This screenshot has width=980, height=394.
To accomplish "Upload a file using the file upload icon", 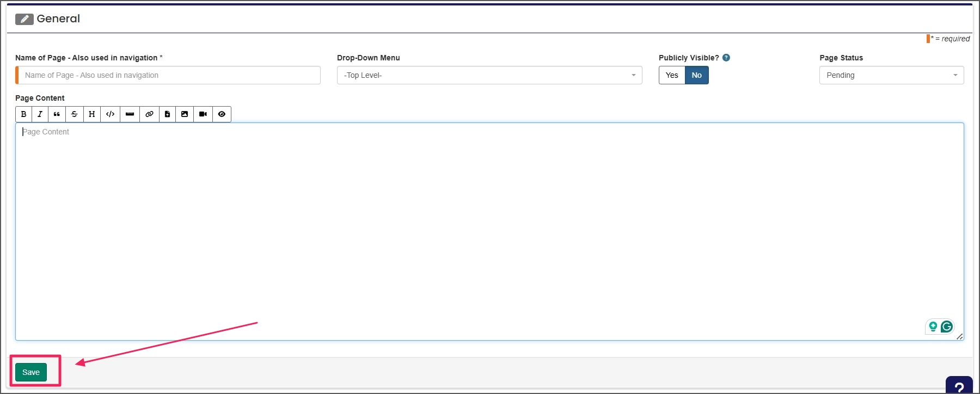I will 167,114.
